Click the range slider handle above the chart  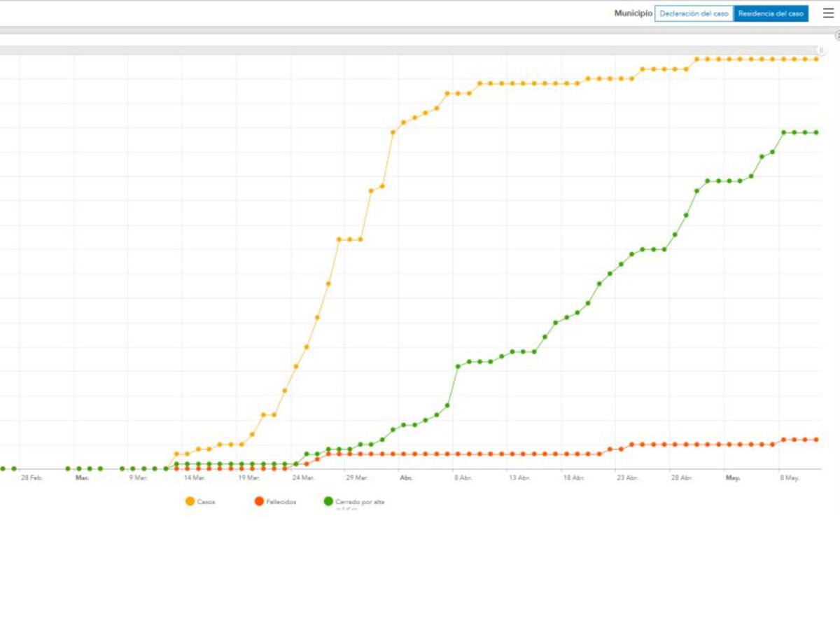(x=822, y=50)
